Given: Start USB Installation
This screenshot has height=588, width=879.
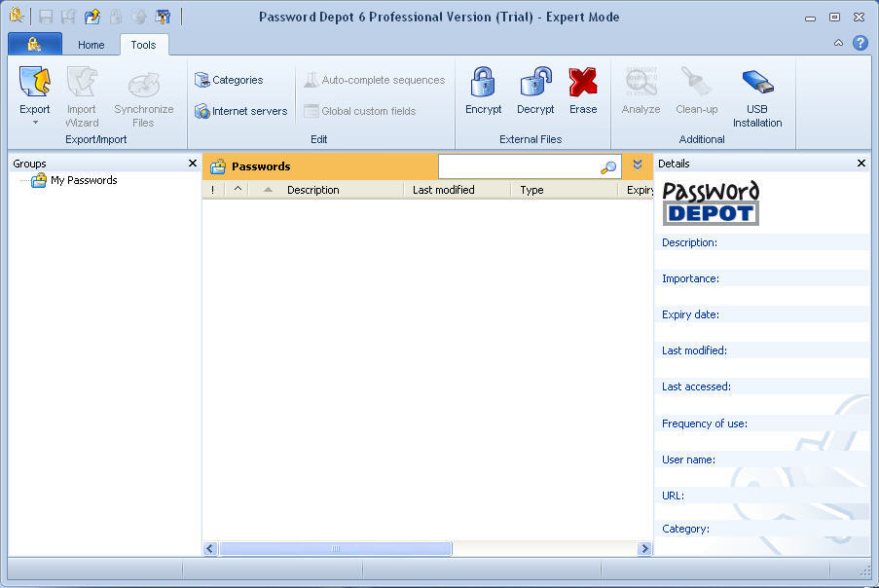Looking at the screenshot, I should 756,92.
